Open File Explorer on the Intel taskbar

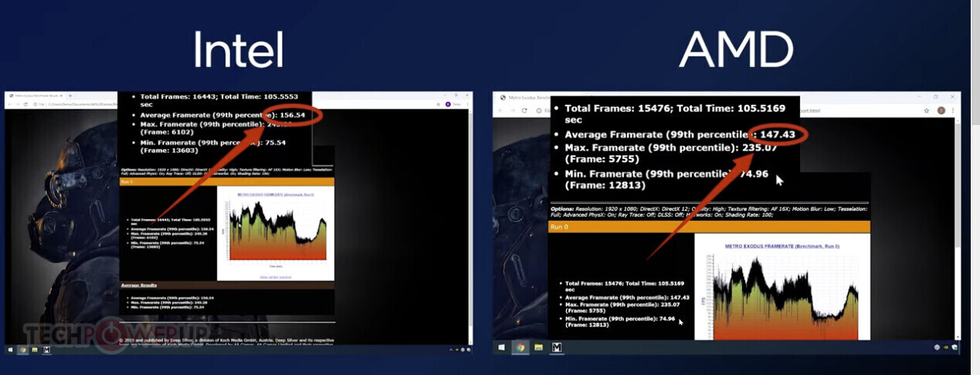(35, 350)
